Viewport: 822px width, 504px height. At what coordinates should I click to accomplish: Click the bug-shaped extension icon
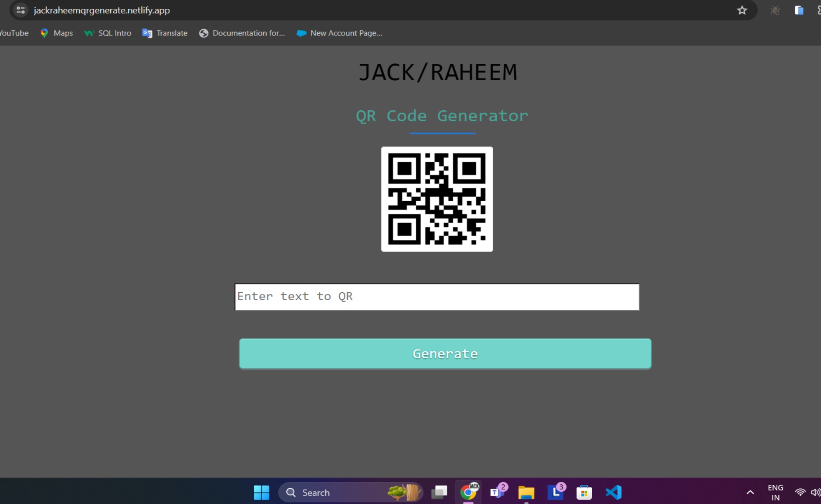(775, 10)
